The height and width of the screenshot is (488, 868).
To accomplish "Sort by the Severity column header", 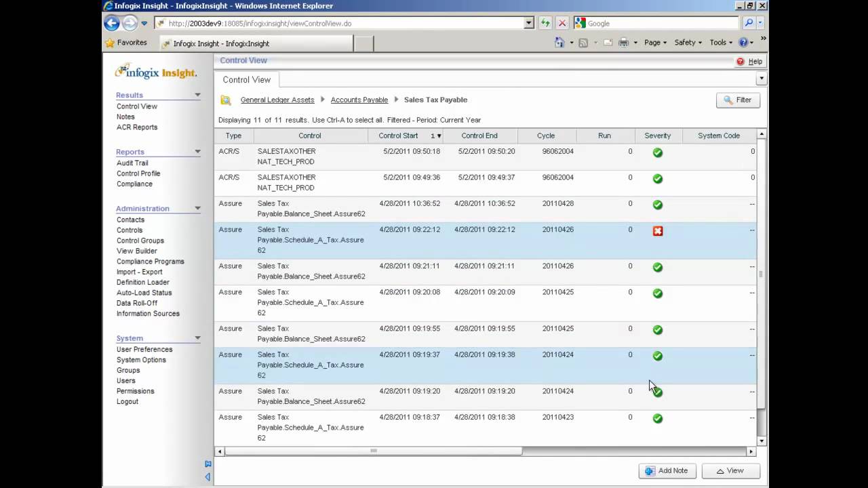I will pyautogui.click(x=658, y=136).
